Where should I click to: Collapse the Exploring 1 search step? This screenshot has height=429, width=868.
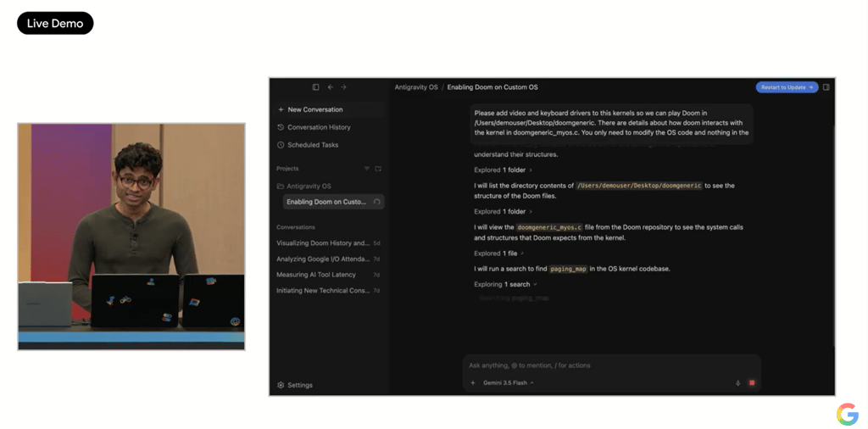(505, 285)
